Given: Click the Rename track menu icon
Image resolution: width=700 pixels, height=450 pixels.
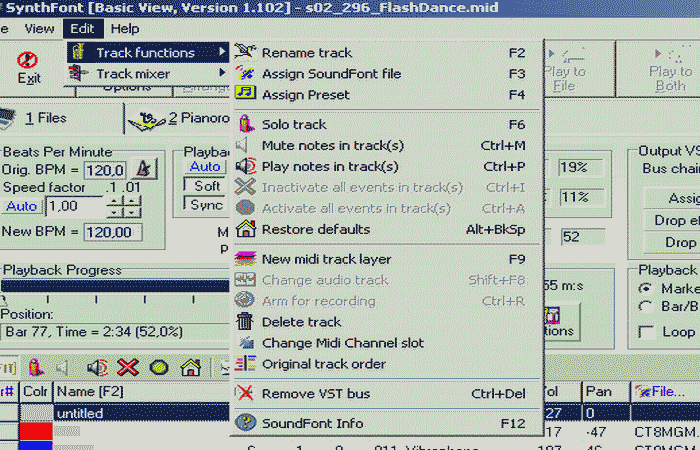Looking at the screenshot, I should [245, 53].
